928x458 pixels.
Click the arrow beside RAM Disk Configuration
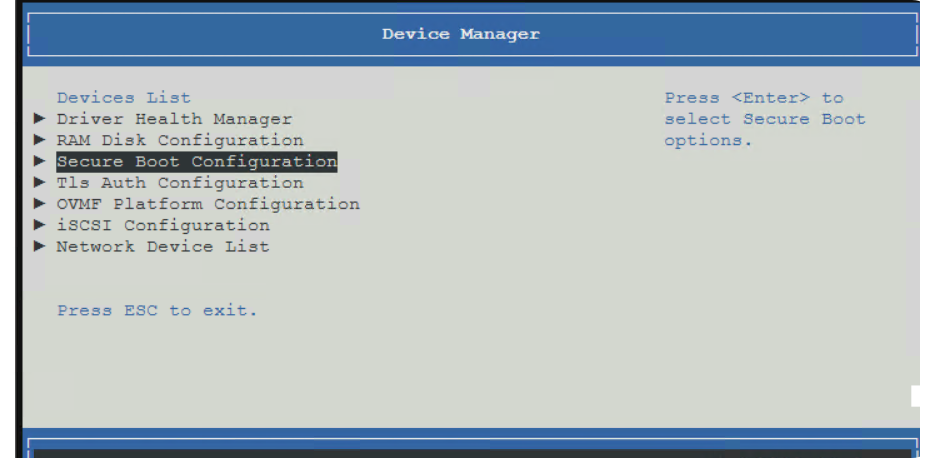(40, 140)
